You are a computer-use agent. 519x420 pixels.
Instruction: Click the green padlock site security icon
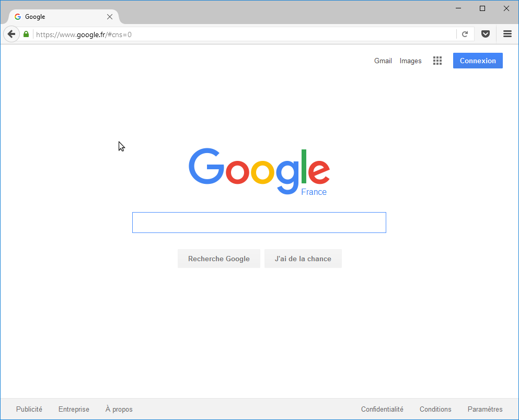pos(26,34)
